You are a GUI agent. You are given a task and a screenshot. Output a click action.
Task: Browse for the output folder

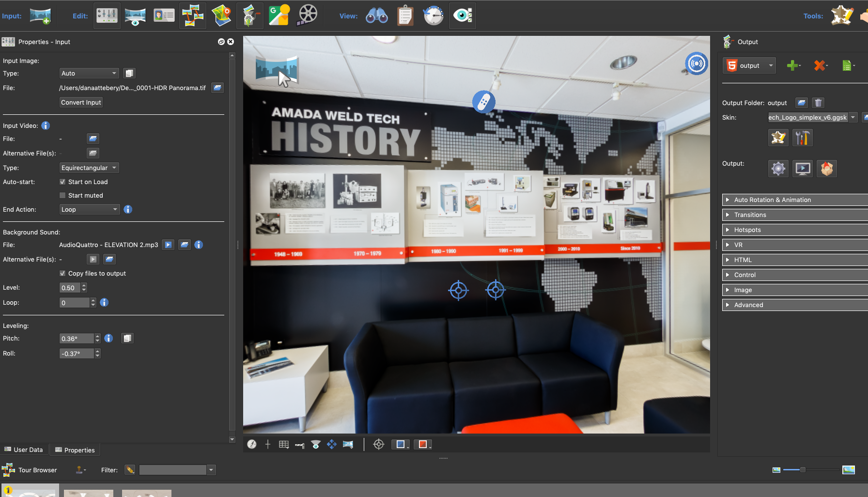[802, 103]
